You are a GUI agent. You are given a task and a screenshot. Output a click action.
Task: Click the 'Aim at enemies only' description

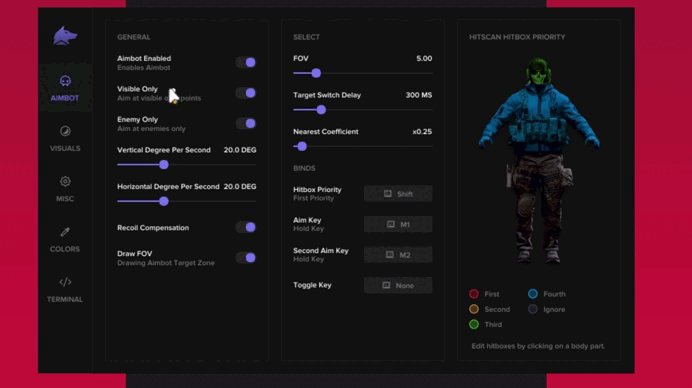(x=151, y=129)
